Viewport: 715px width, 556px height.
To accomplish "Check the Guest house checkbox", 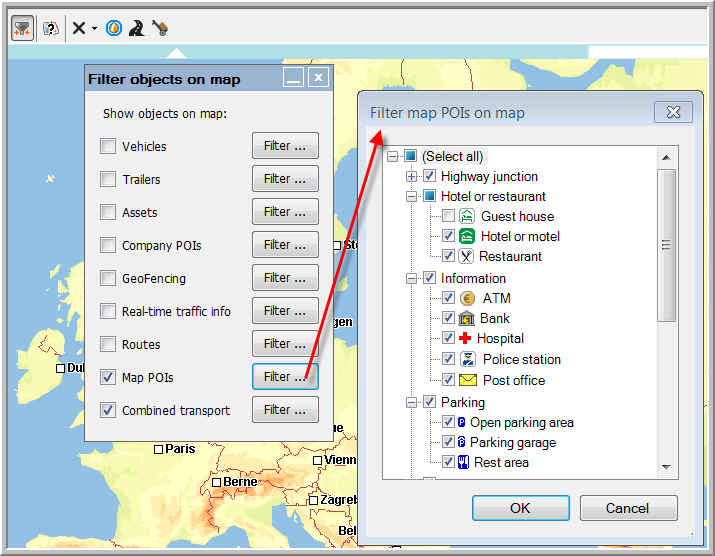I will point(448,216).
